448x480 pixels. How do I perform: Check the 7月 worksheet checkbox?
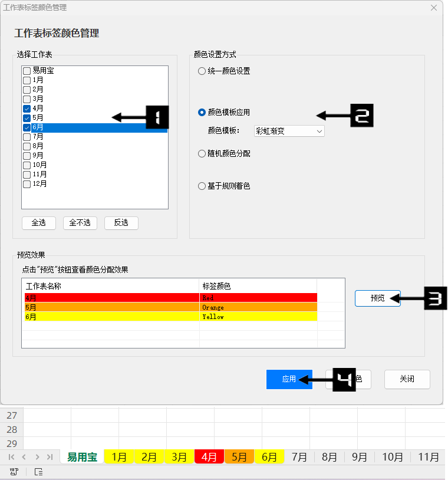coord(27,137)
